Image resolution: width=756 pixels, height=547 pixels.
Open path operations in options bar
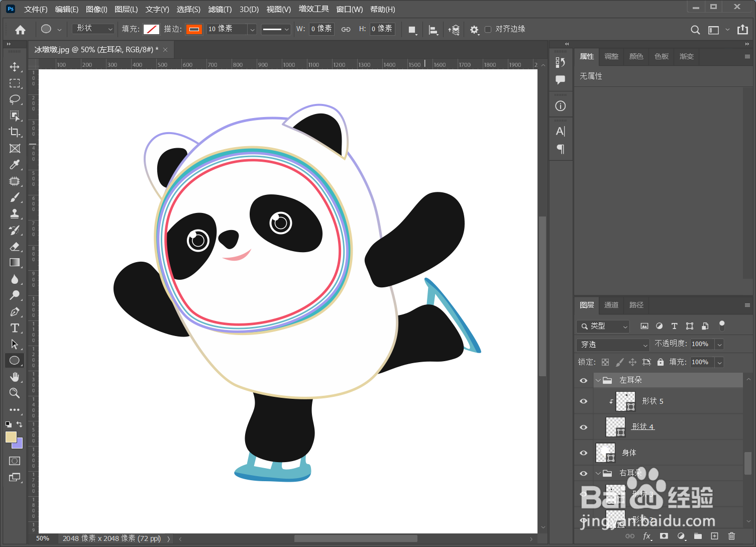(x=412, y=30)
